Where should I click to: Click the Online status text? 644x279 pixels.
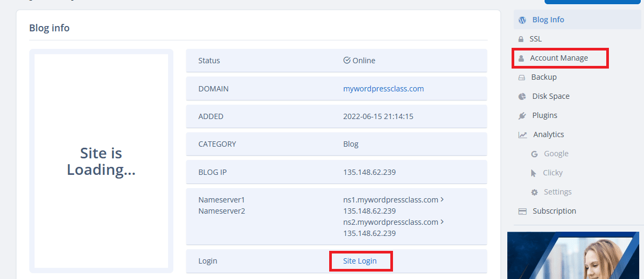point(364,61)
